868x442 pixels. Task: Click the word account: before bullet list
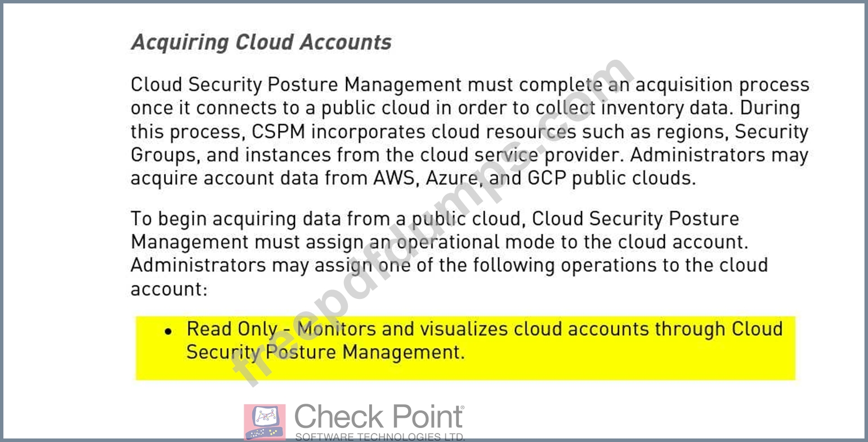169,289
